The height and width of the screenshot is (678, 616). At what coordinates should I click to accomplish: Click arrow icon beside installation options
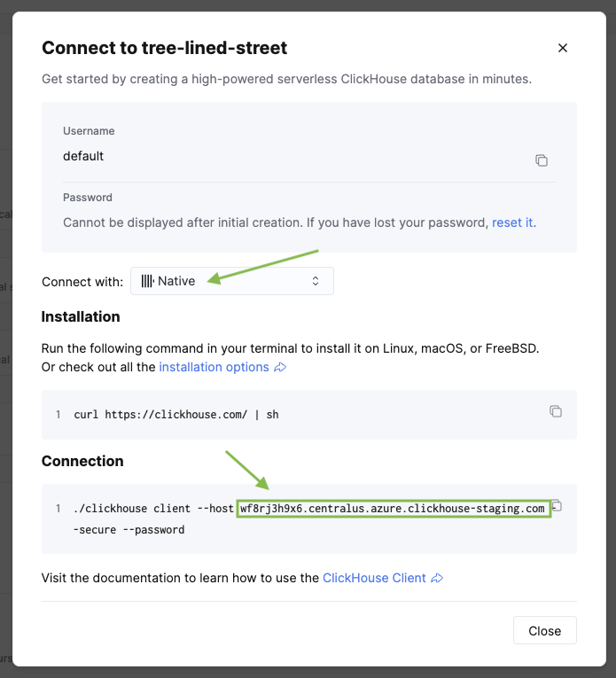[281, 368]
